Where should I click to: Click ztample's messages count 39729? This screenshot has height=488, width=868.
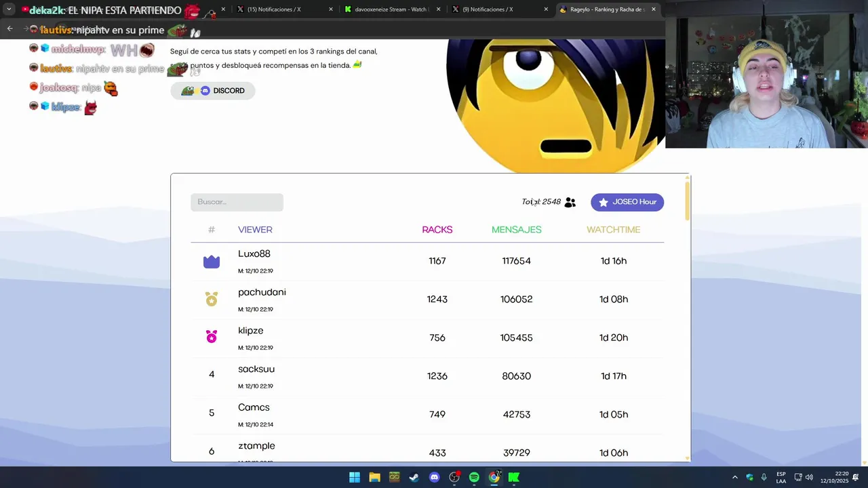[517, 453]
